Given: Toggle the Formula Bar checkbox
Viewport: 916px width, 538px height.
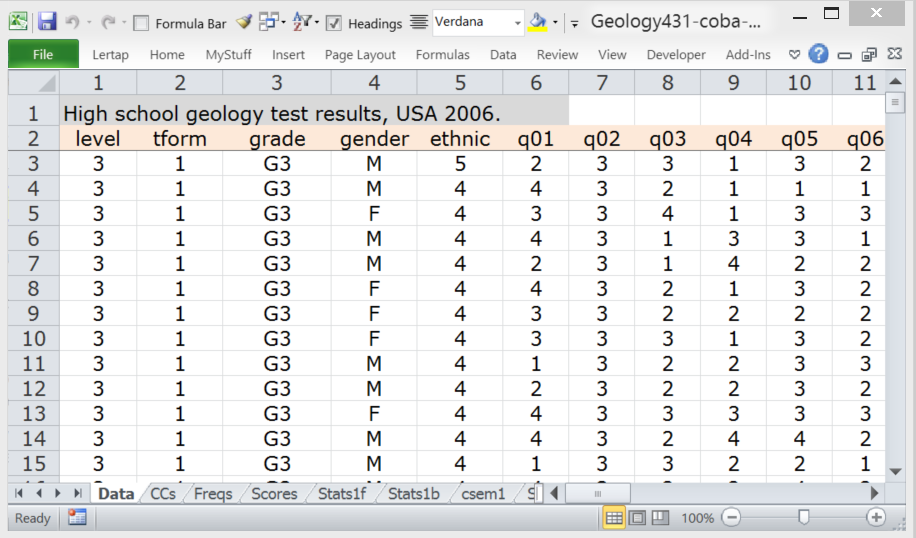Looking at the screenshot, I should point(141,23).
